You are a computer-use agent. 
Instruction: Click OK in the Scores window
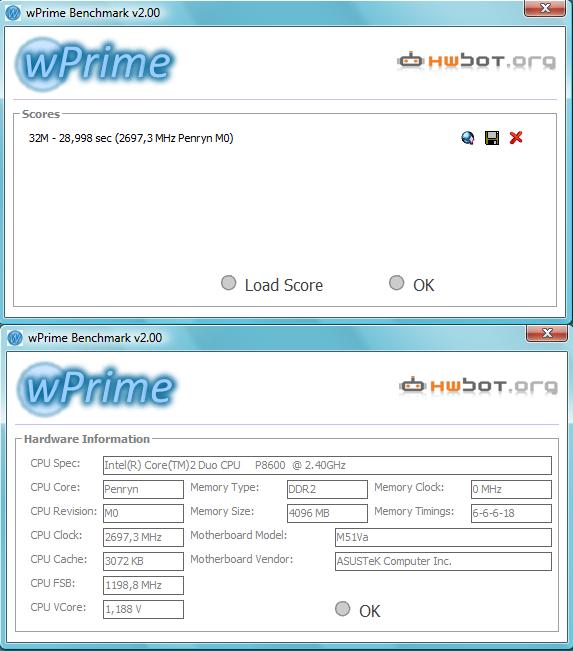coord(411,284)
